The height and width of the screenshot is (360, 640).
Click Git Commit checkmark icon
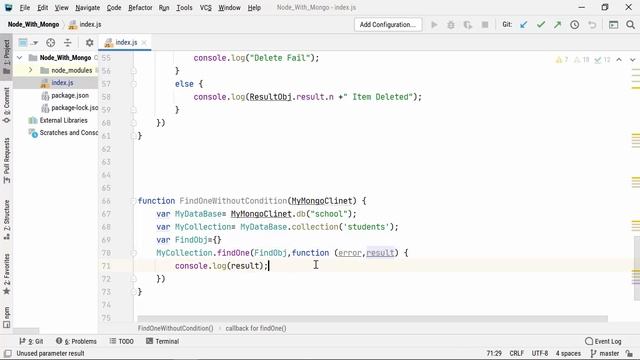[x=541, y=25]
